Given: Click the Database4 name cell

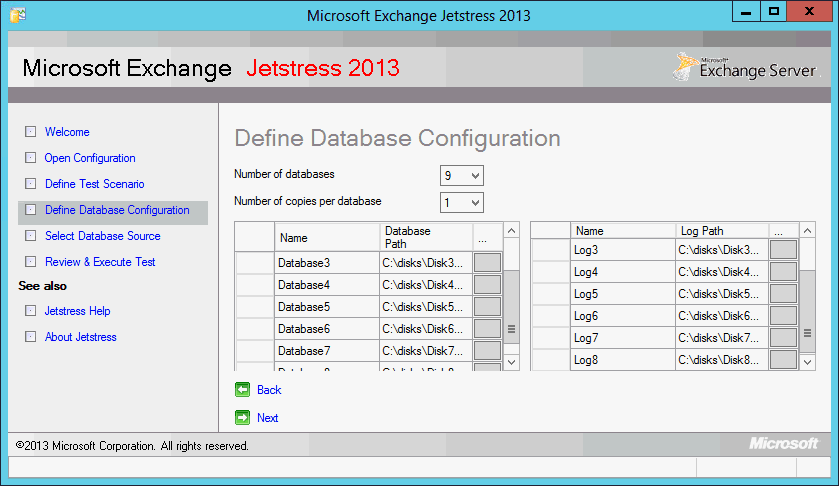Looking at the screenshot, I should coord(327,285).
